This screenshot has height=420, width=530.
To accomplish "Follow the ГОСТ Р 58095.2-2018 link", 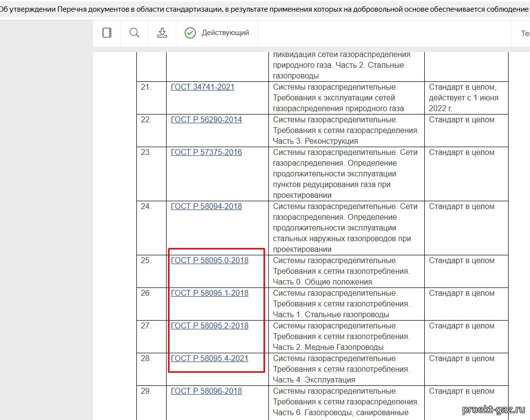I will click(209, 326).
